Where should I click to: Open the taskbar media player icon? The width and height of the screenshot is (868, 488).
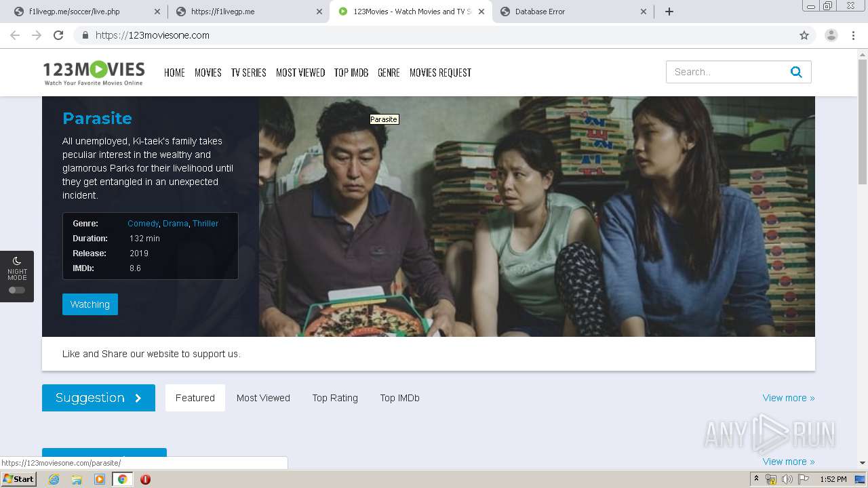click(x=100, y=479)
